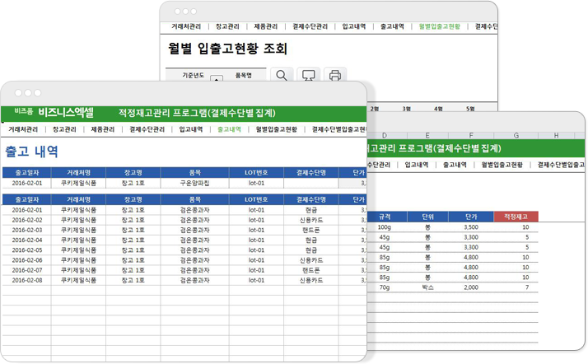Click the empty 결제수단명 cell in 구운양파칩 row
The width and height of the screenshot is (588, 364).
(x=311, y=184)
